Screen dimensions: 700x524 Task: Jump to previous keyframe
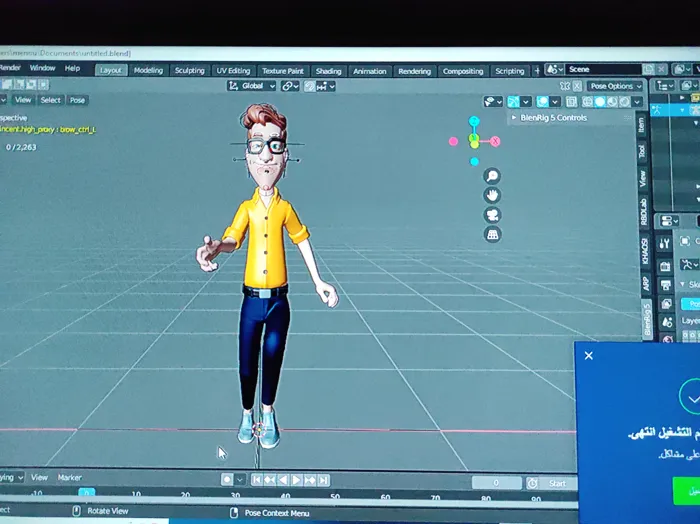click(x=270, y=480)
